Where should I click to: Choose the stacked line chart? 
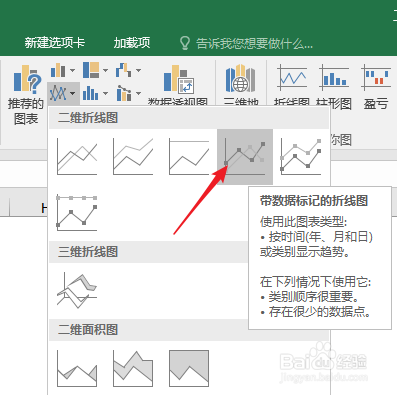133,157
